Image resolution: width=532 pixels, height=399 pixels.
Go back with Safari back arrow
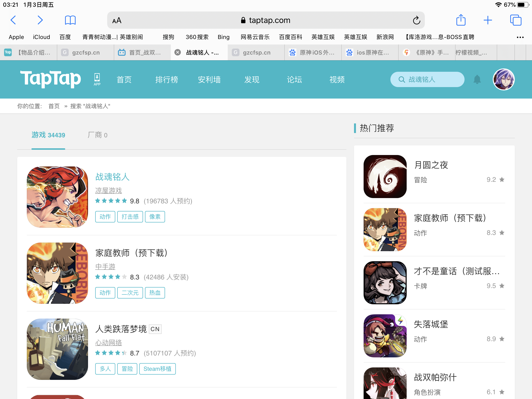point(13,20)
